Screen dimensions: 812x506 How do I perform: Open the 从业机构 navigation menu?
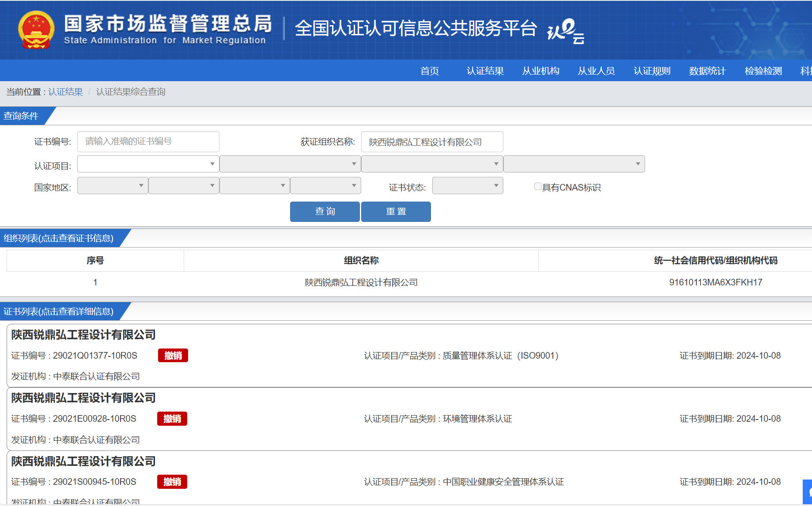[541, 71]
